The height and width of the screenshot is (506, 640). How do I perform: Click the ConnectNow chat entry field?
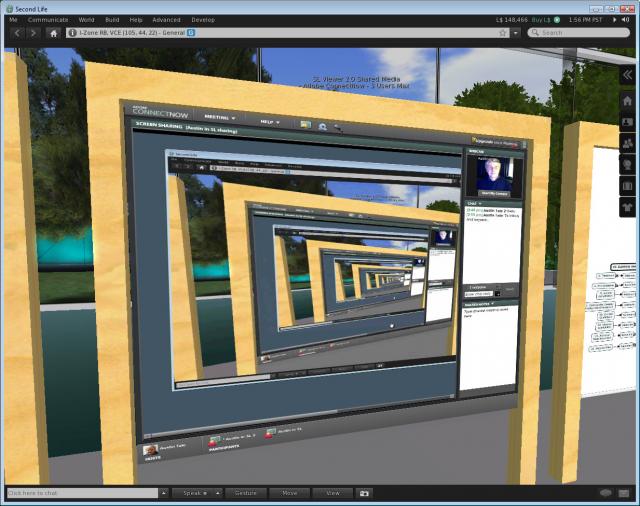point(478,294)
